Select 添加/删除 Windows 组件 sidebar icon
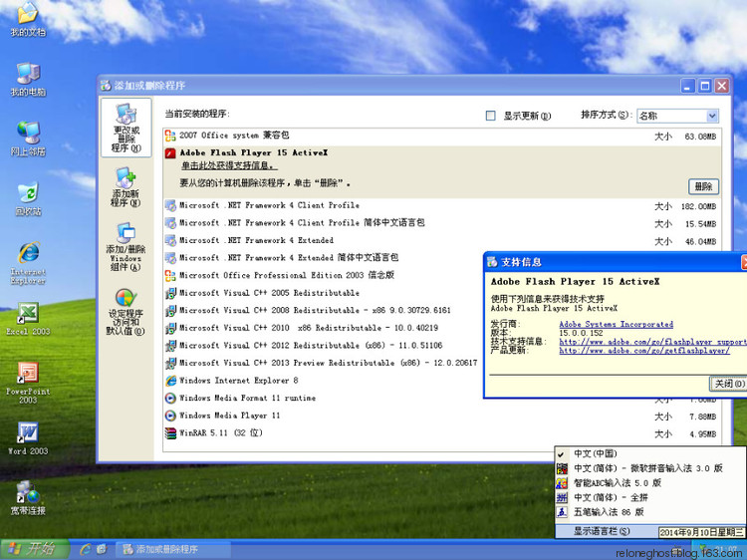 coord(125,247)
